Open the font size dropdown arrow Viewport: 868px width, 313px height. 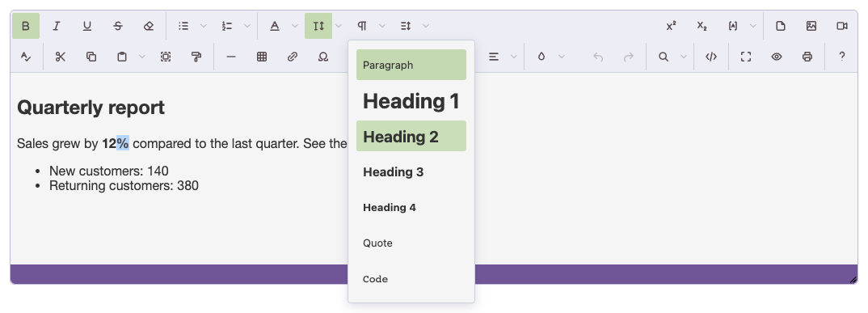tap(339, 26)
